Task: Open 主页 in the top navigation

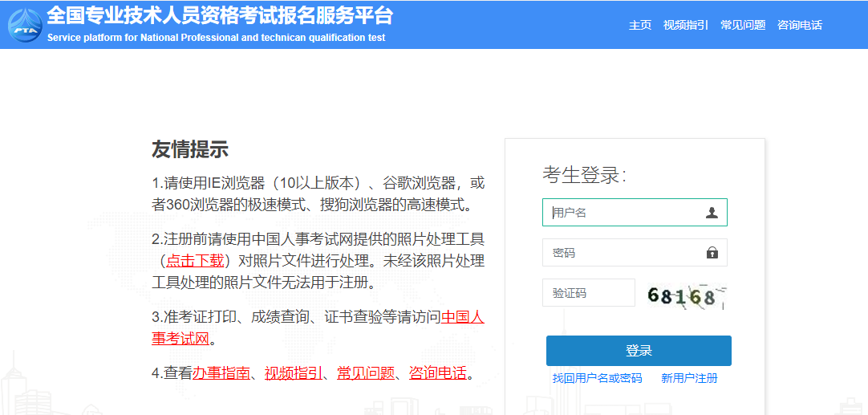Action: pyautogui.click(x=640, y=25)
